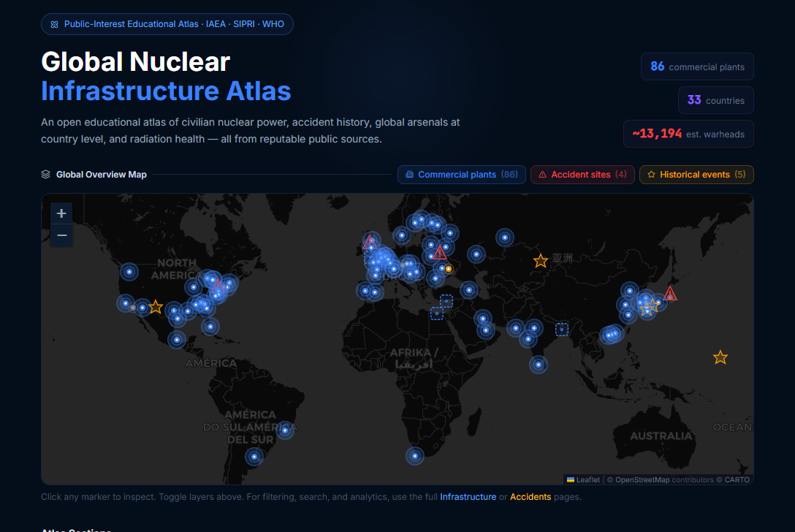795x532 pixels.
Task: Click the star marker over the western United States
Action: 156,307
